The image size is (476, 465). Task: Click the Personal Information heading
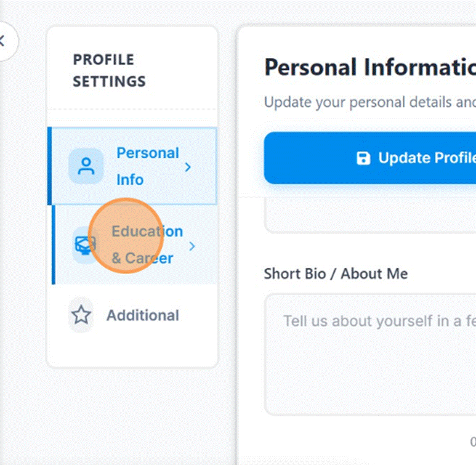[369, 67]
